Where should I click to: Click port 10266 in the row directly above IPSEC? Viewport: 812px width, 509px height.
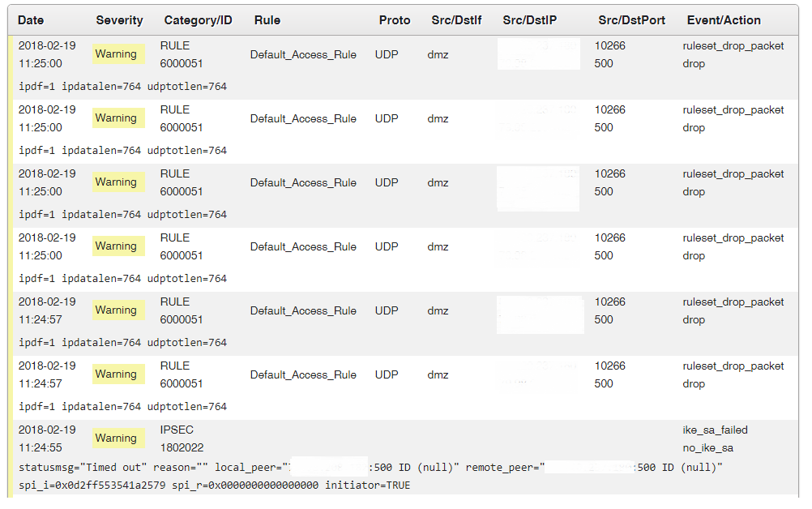(x=609, y=366)
